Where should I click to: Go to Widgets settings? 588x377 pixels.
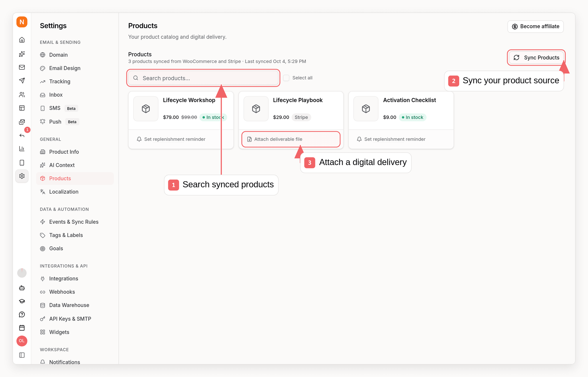tap(75, 332)
